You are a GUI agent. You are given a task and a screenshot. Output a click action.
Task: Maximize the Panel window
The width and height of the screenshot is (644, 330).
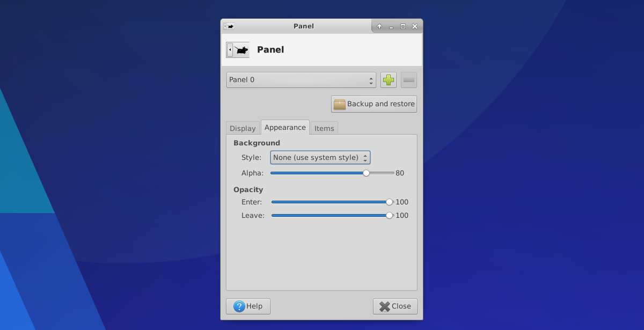pyautogui.click(x=403, y=26)
